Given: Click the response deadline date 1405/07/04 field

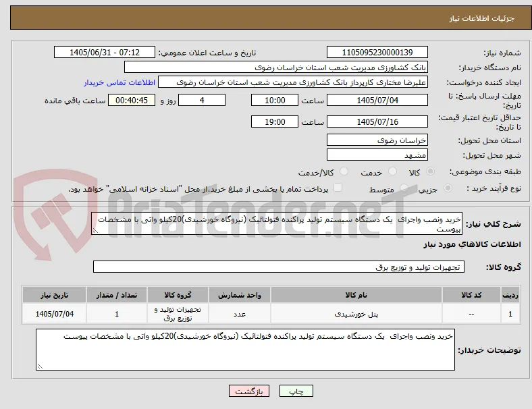Looking at the screenshot, I should [x=377, y=100].
